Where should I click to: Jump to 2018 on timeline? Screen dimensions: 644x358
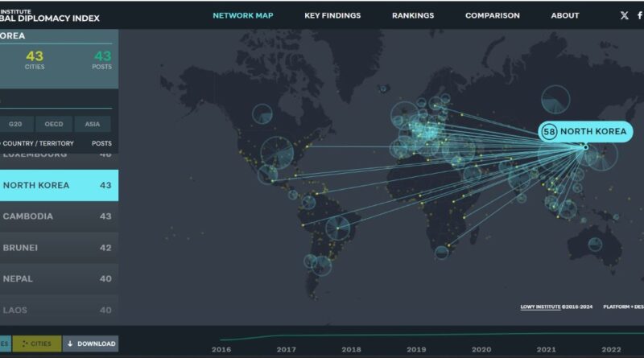pyautogui.click(x=351, y=349)
